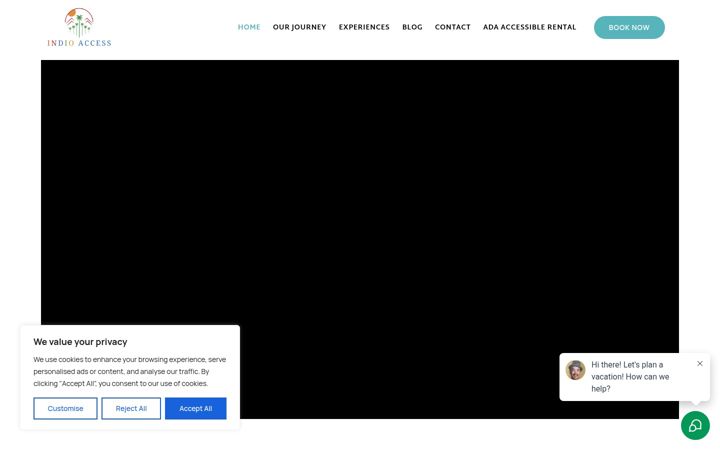Screen dimensions: 720x450
Task: Open the Contact page
Action: click(x=453, y=27)
